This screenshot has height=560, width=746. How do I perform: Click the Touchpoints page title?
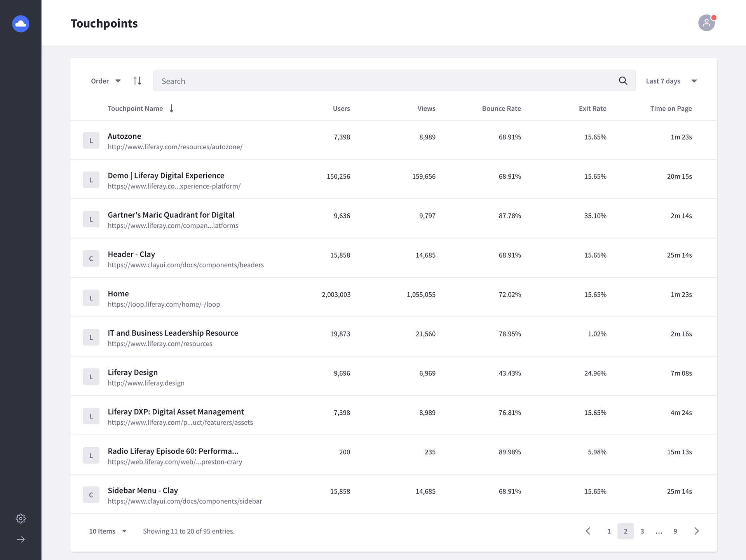point(104,23)
